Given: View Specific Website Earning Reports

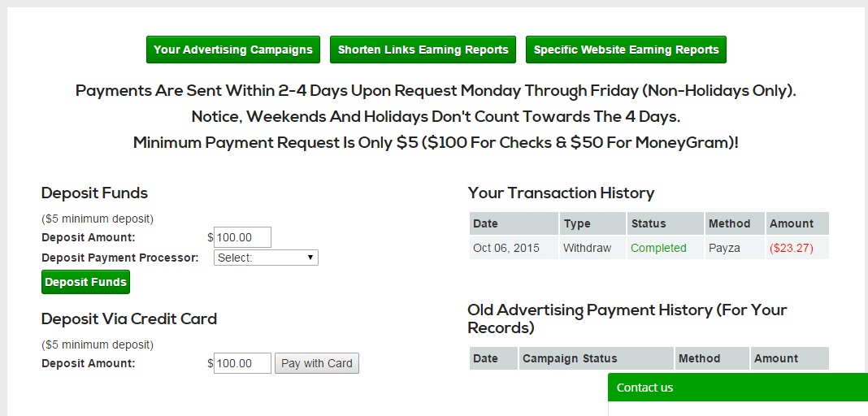Looking at the screenshot, I should tap(626, 50).
